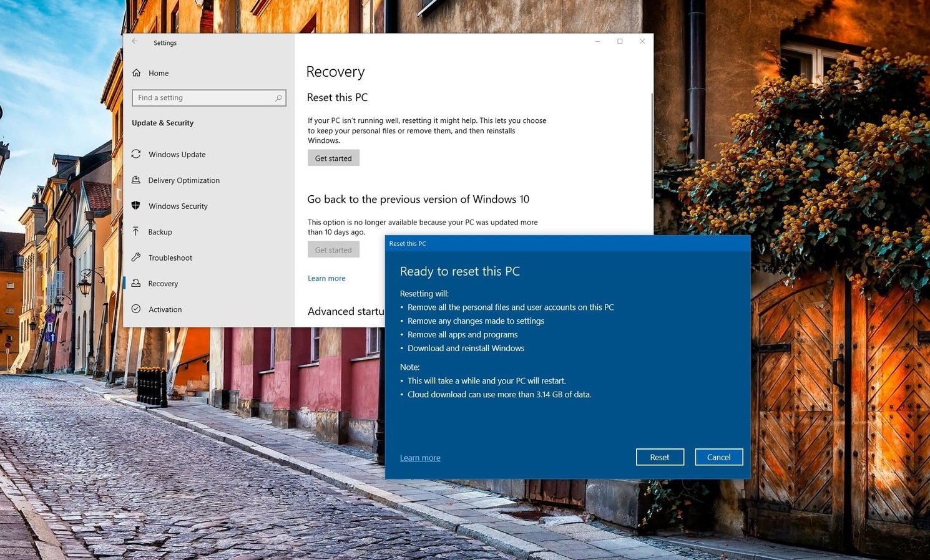
Task: Maximize the Settings window
Action: [620, 41]
